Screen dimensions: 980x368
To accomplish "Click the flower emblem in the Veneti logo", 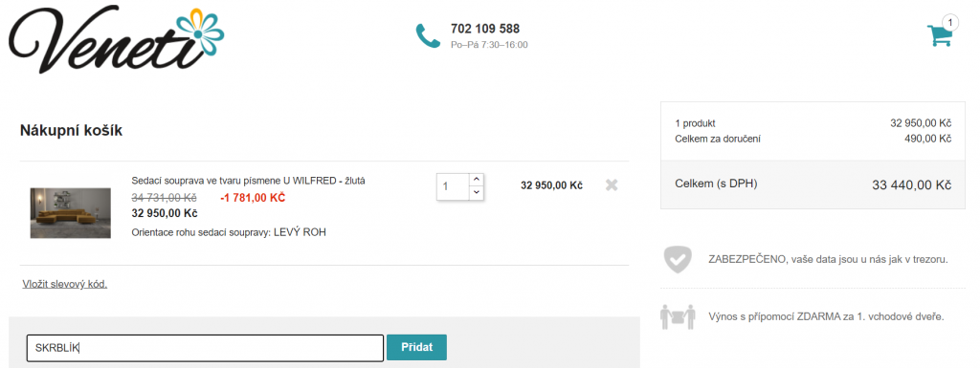I will [x=197, y=32].
